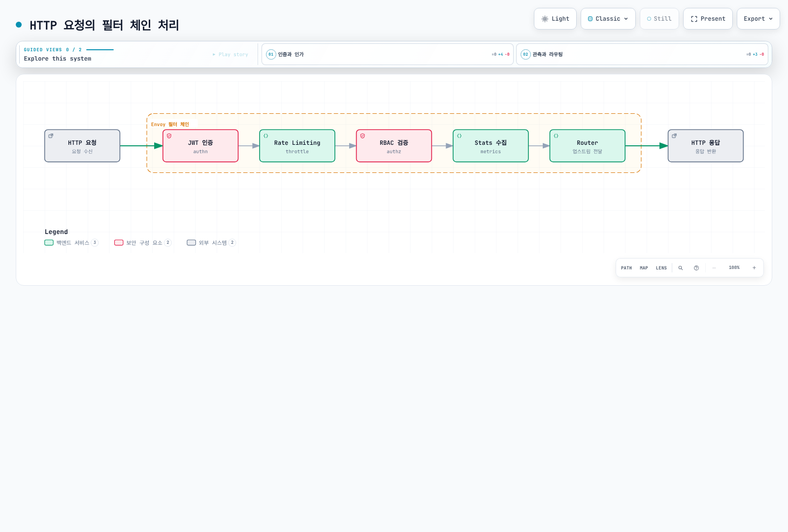
Task: Select the JWT 인증 node
Action: (200, 146)
